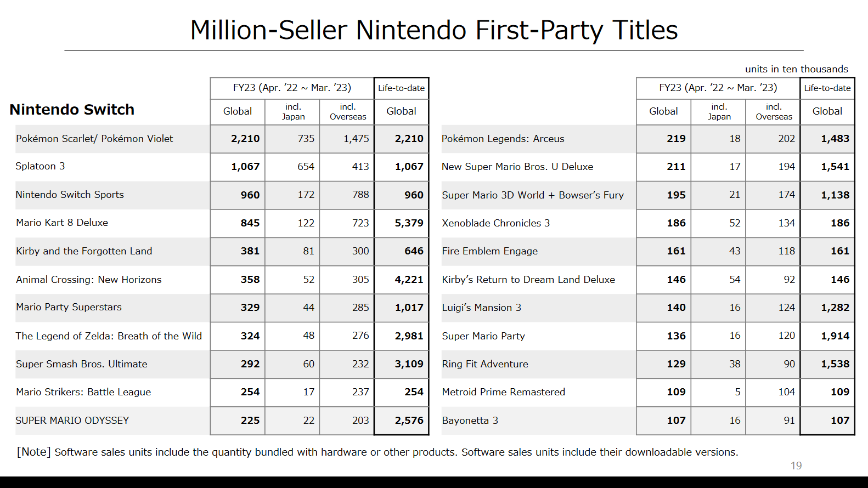Click the "Pokémon Legends: Arceus" title cell

pyautogui.click(x=503, y=139)
